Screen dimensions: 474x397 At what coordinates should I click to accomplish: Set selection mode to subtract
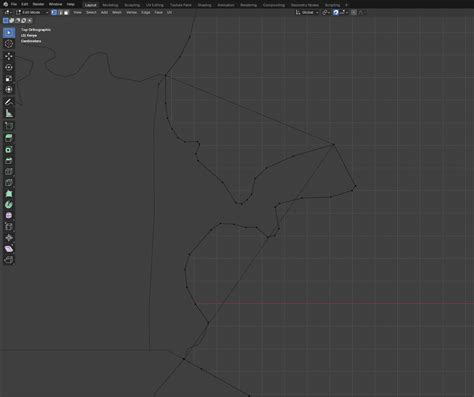tap(18, 20)
